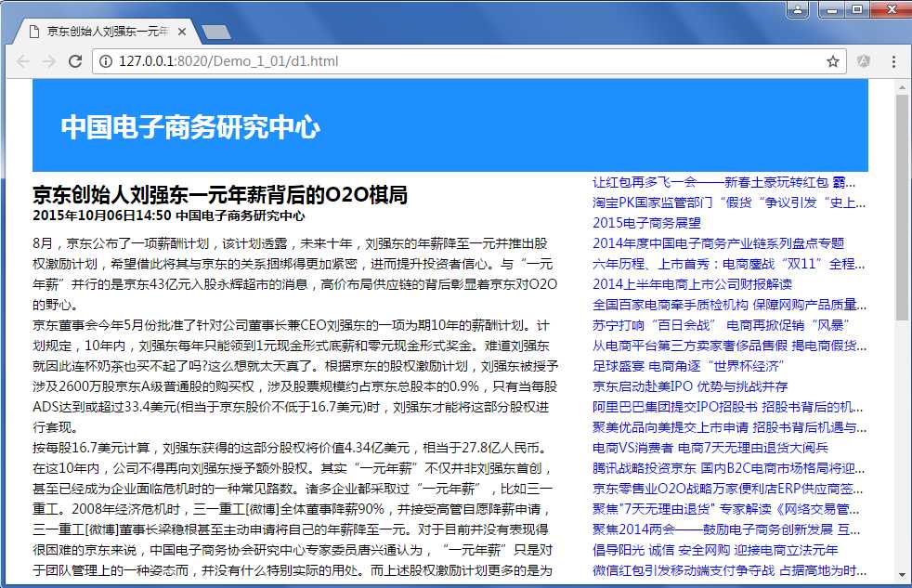Viewport: 912px width, 588px height.
Task: Click the paragraph starting 京东董事会今年5月份批准了
Action: [295, 376]
